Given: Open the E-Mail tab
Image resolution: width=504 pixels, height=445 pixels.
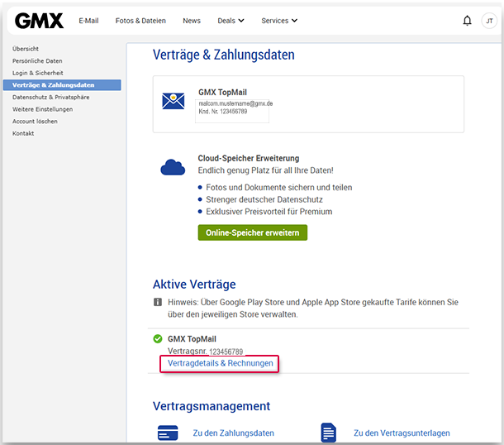Looking at the screenshot, I should tap(88, 21).
